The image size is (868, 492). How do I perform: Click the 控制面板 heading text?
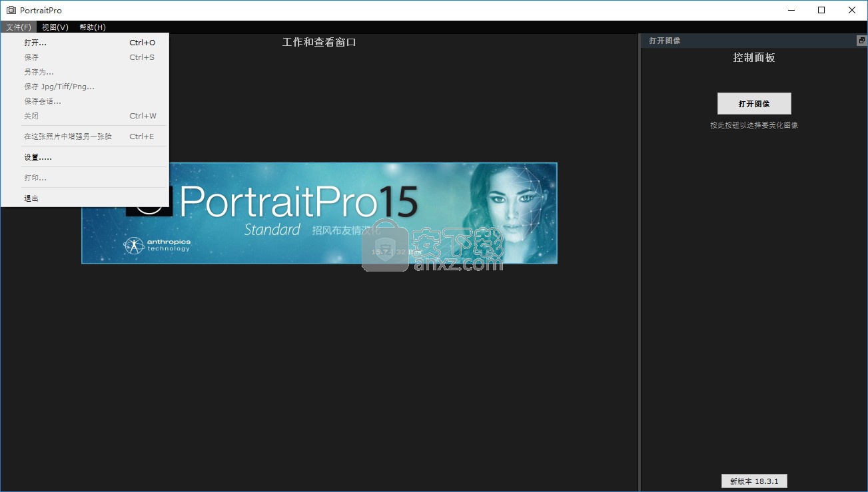[754, 58]
